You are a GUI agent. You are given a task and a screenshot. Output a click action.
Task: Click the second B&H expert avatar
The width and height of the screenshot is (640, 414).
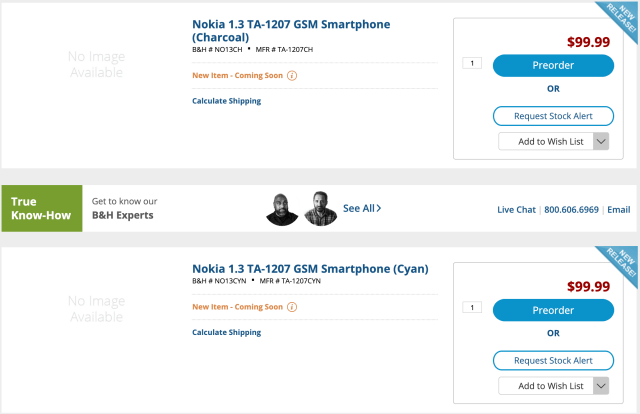tap(321, 208)
